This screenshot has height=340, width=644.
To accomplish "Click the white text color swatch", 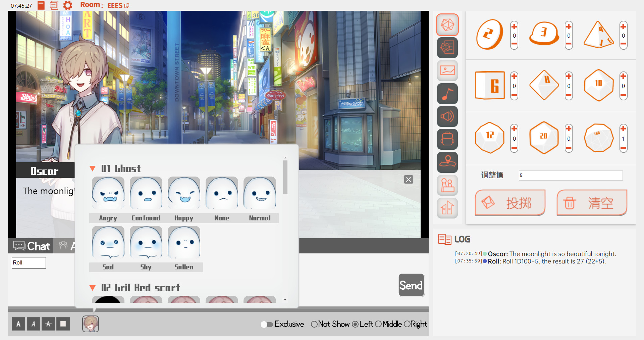I will 63,324.
